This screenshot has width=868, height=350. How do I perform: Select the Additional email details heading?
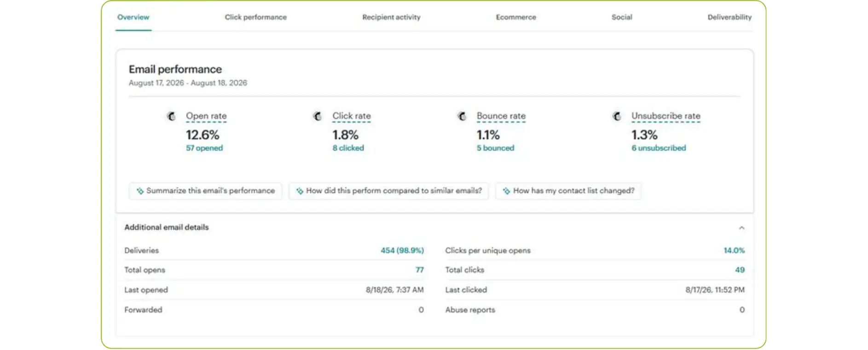(x=167, y=227)
